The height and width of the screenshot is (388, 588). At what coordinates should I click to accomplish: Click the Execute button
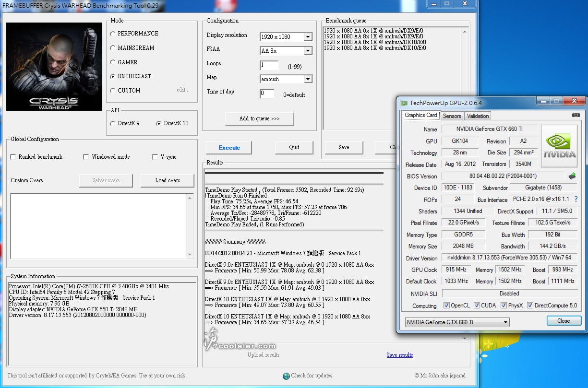(x=229, y=148)
